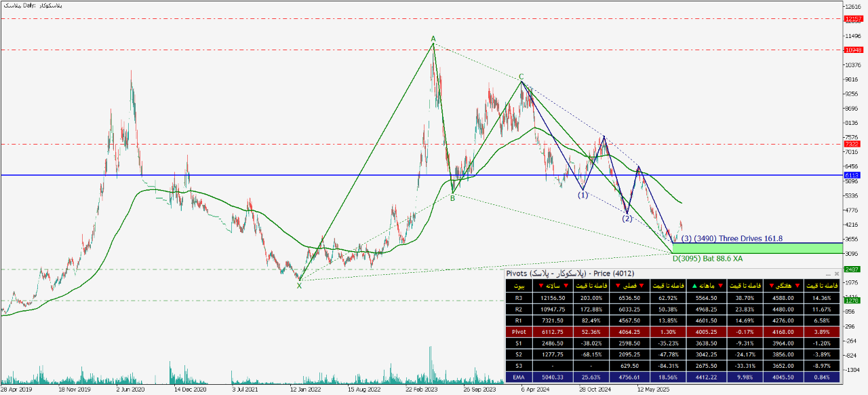The height and width of the screenshot is (395, 868).
Task: Click red arrow left of سالانه header
Action: click(x=540, y=287)
